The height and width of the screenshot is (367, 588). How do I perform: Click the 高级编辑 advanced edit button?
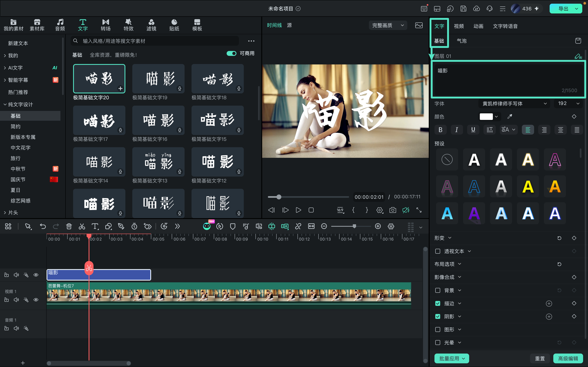tap(568, 358)
